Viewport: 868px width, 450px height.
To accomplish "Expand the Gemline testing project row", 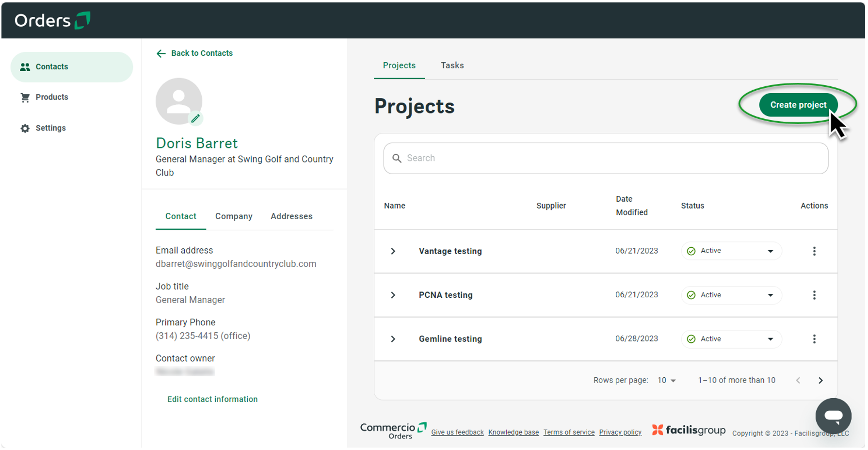I will click(x=393, y=339).
